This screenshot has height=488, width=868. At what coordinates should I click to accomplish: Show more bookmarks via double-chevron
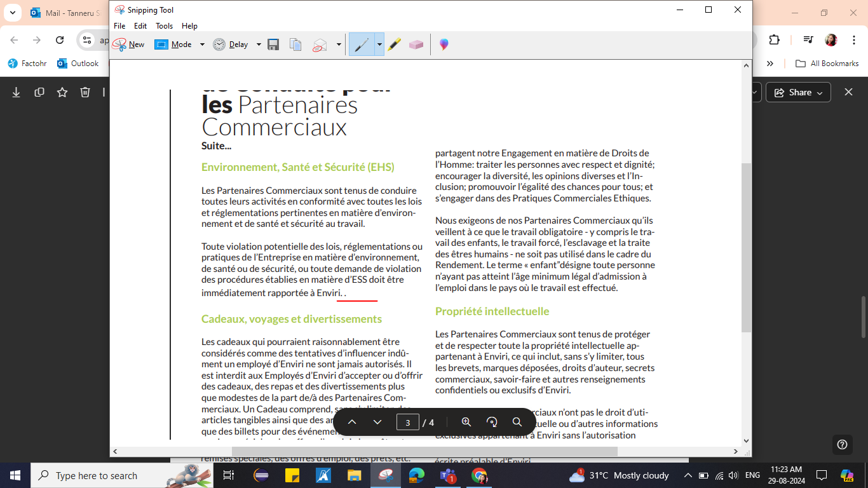(770, 64)
